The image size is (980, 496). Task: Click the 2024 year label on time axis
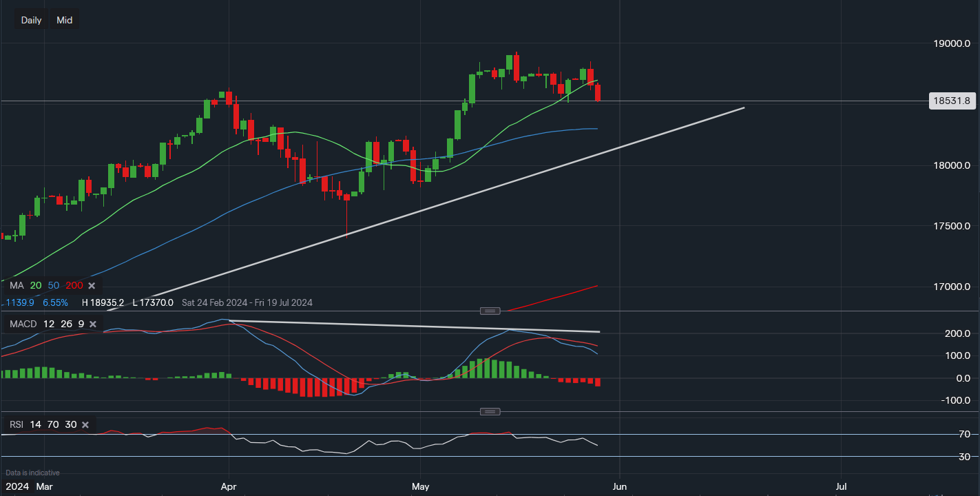pos(17,486)
